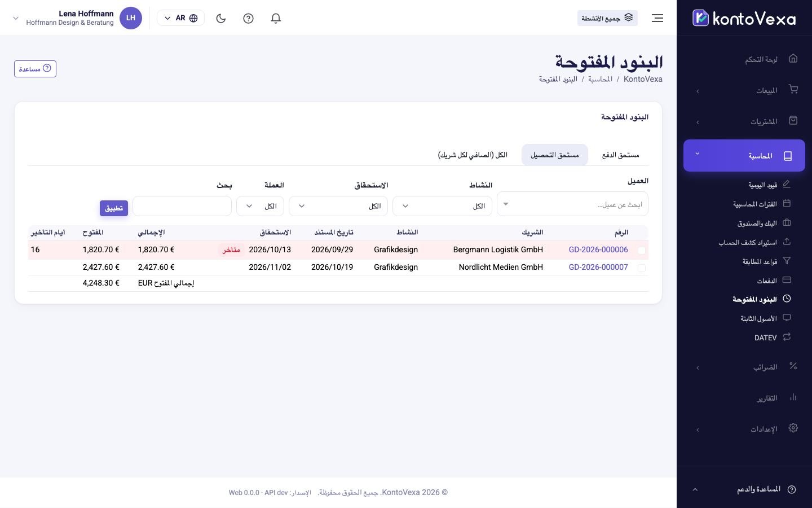Open استيراد كشف الحساب statement import
Image resolution: width=812 pixels, height=508 pixels.
[x=754, y=242]
